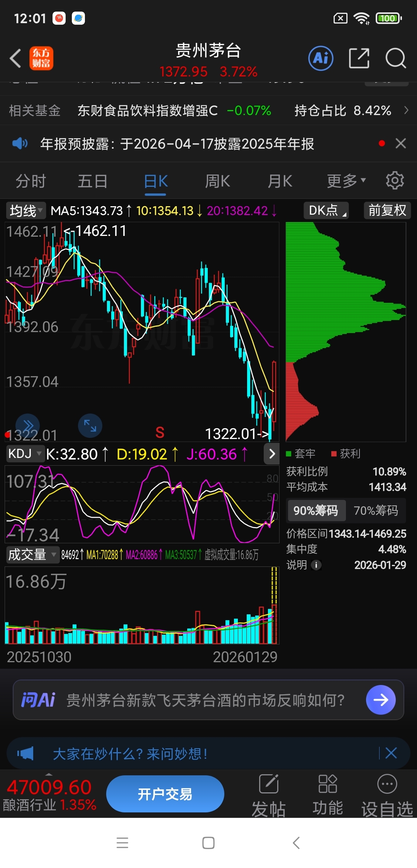Tap 设自选 to add favorite
Viewport: 417px width, 868px height.
pyautogui.click(x=387, y=795)
